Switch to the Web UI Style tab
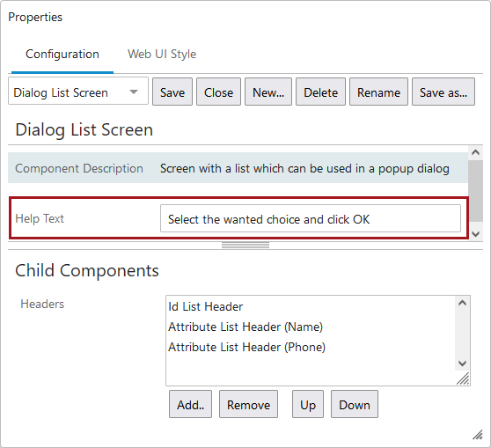 coord(162,55)
